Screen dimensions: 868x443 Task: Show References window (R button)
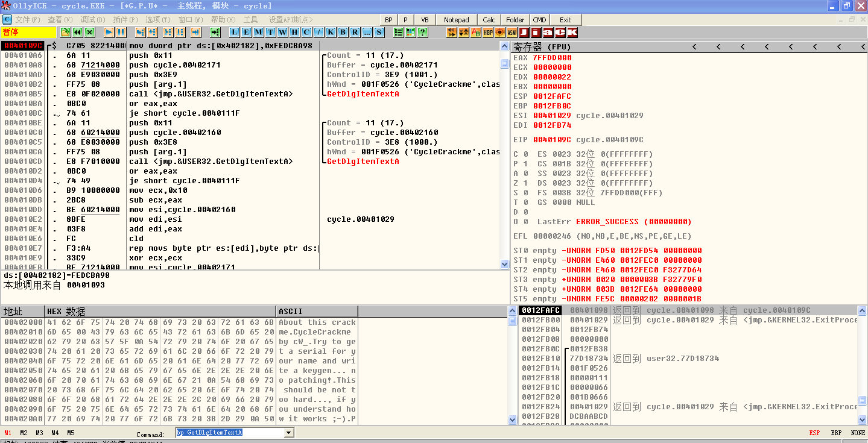coord(355,32)
